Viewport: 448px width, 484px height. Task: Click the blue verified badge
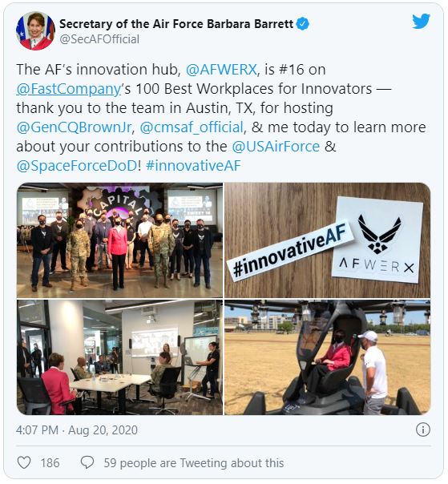303,24
